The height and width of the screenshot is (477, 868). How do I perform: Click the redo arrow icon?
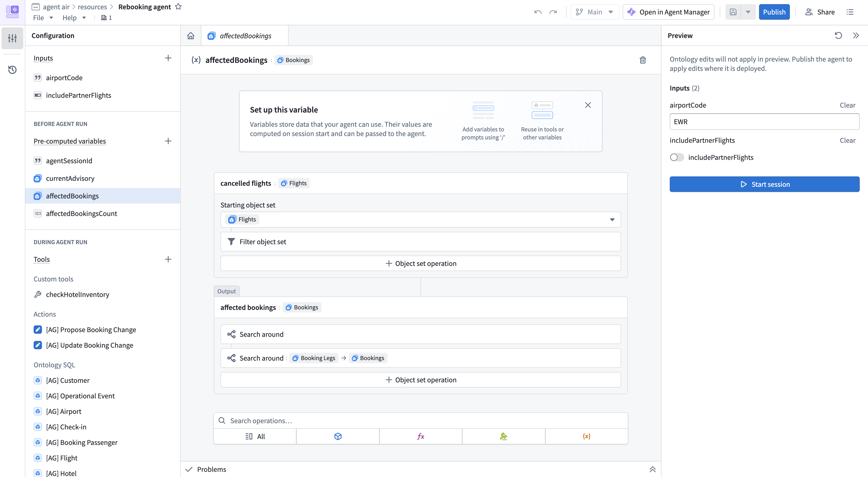point(553,12)
